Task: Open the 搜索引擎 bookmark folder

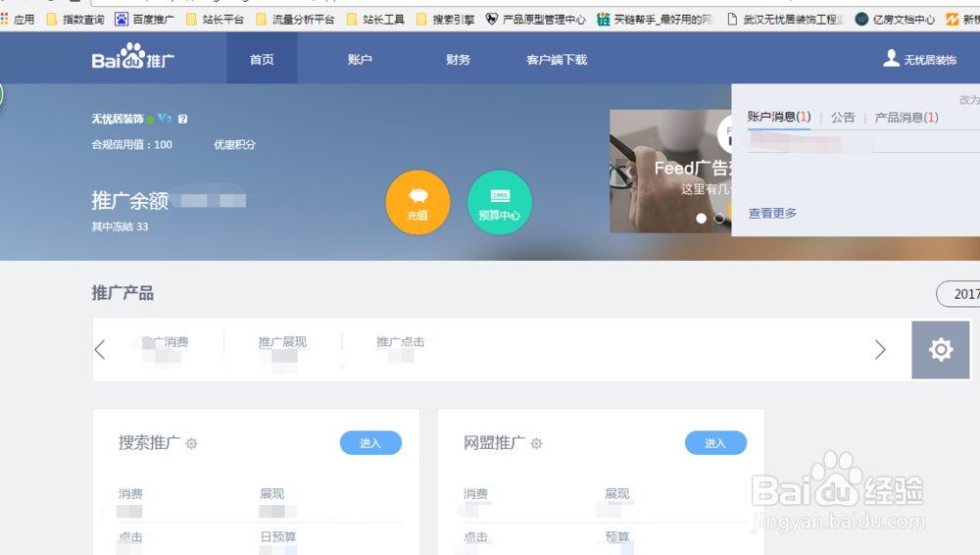Action: [x=446, y=20]
